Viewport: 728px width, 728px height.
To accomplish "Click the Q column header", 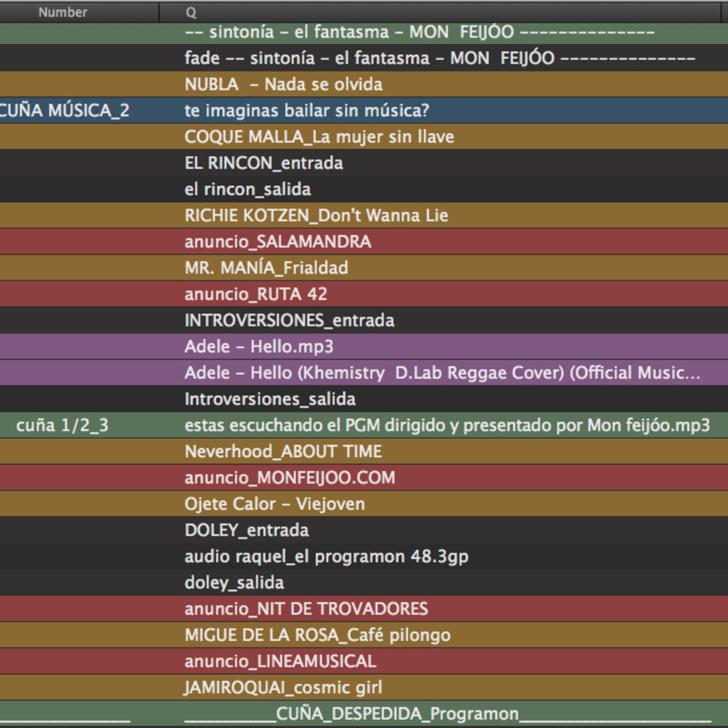I will [x=191, y=12].
